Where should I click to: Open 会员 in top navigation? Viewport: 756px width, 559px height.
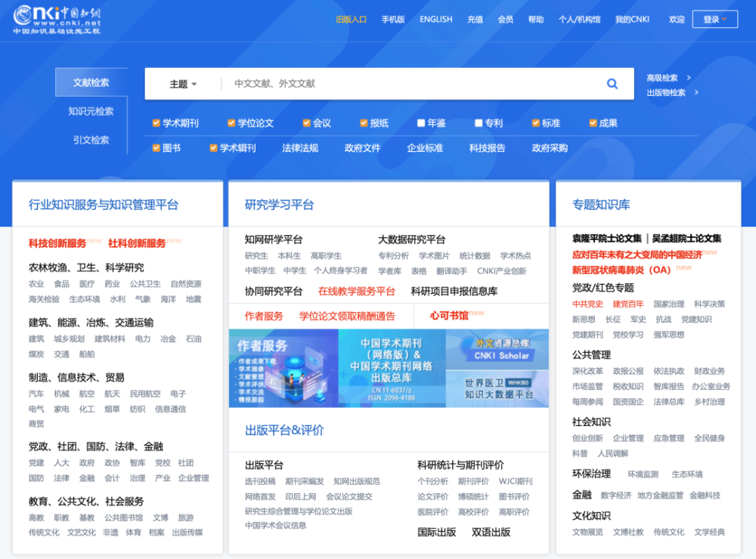coord(505,20)
